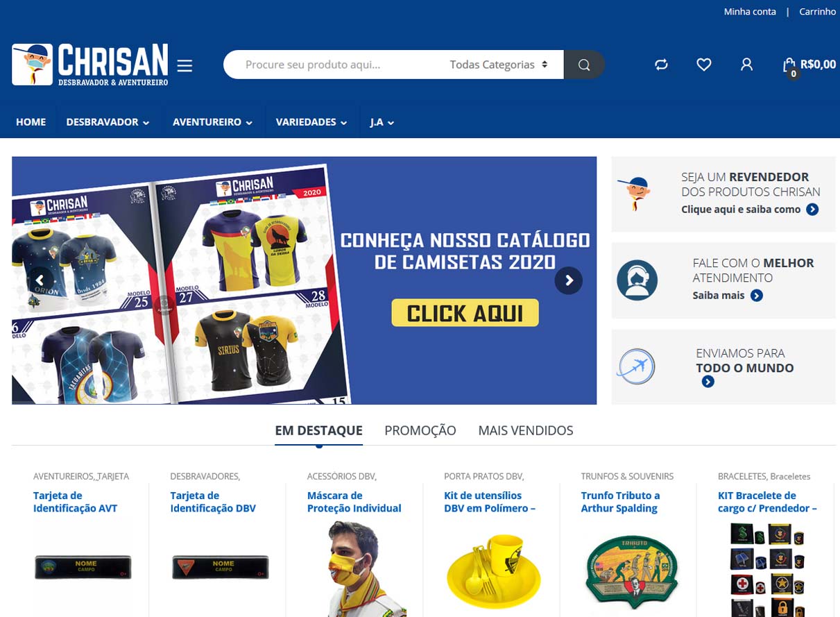Open the 'Todas Categorias' dropdown

point(499,65)
